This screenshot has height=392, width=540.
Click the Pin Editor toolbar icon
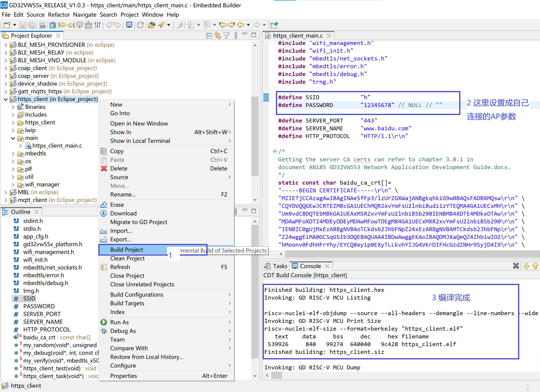[274, 25]
